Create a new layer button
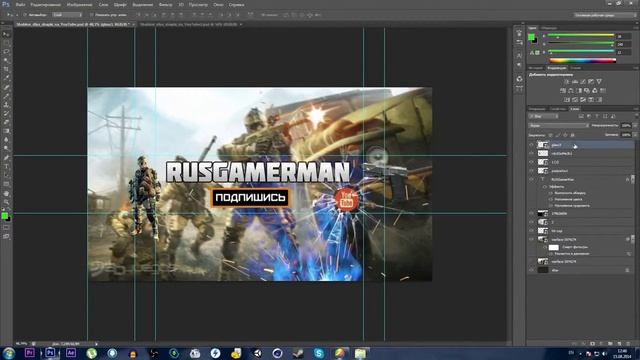This screenshot has height=360, width=640. coord(620,344)
